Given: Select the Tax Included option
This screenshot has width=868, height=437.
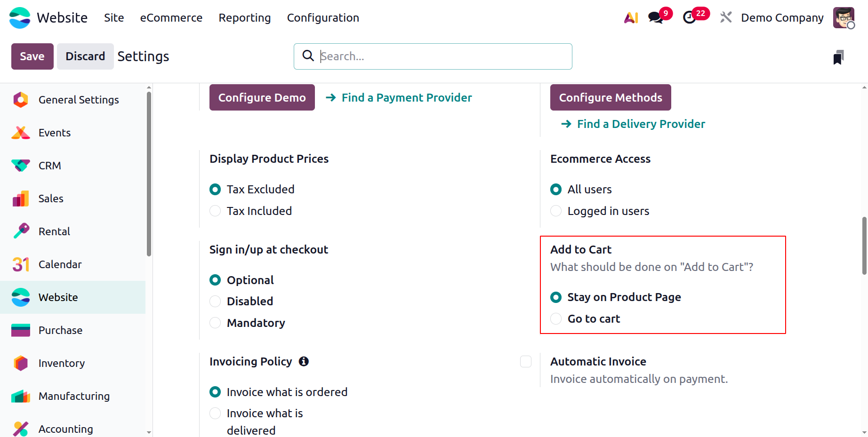Looking at the screenshot, I should [215, 211].
